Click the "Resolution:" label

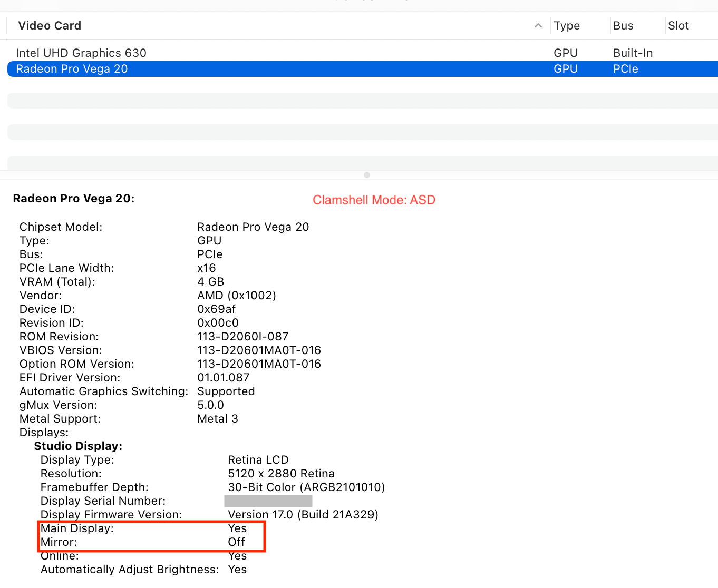(x=71, y=474)
